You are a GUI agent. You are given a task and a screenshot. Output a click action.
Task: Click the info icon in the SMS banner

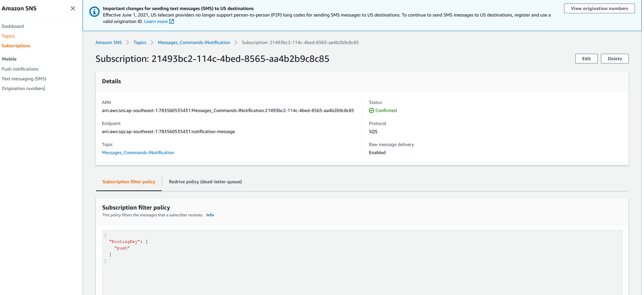(x=94, y=12)
